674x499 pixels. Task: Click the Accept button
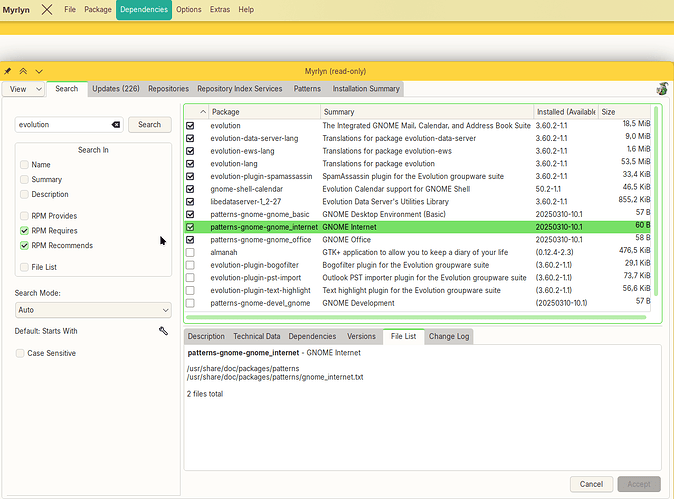pyautogui.click(x=639, y=484)
